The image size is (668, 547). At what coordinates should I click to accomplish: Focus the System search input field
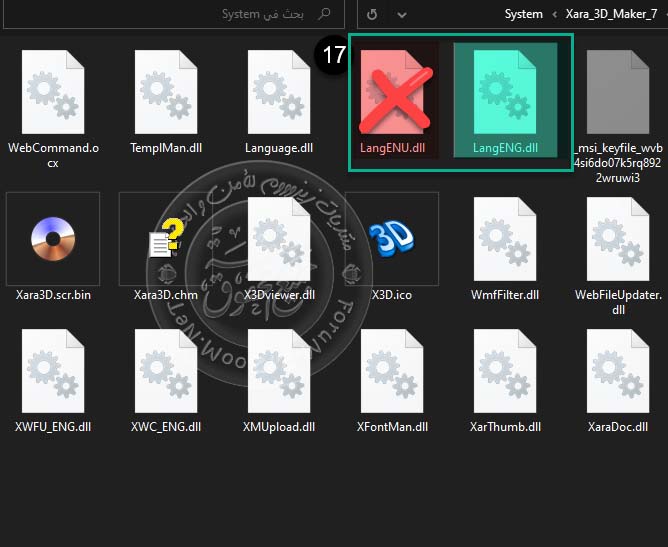tap(174, 14)
